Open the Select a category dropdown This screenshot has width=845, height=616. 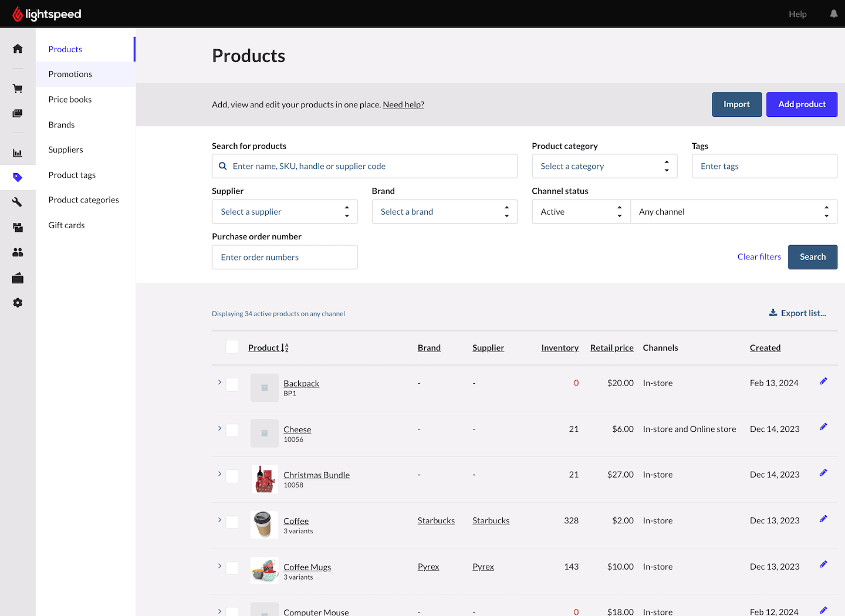point(604,166)
